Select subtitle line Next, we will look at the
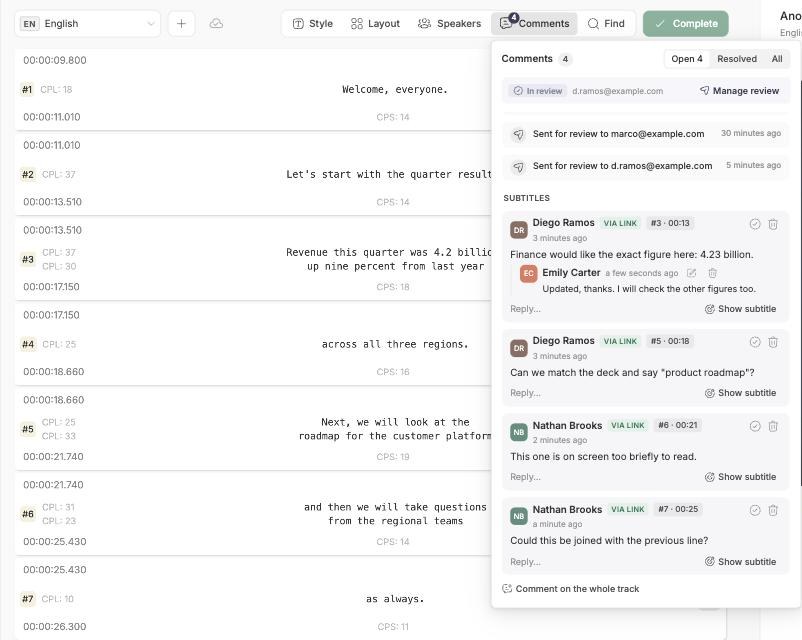Screen dimensions: 802x640 [x=395, y=422]
